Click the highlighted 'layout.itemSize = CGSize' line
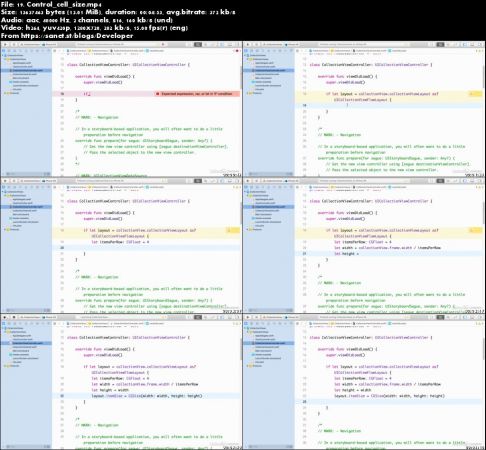 tap(147, 396)
